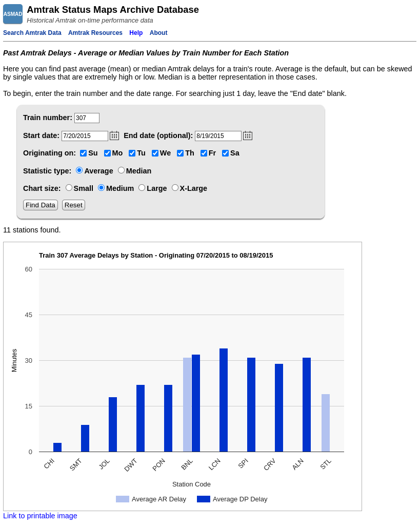This screenshot has height=526, width=420.
Task: Toggle the Th originating day checkbox
Action: coord(181,153)
